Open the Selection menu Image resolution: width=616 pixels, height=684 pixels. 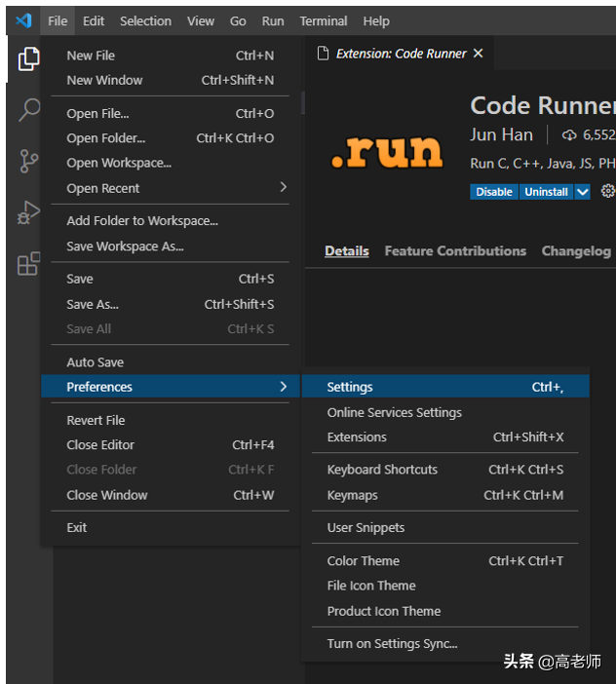[x=145, y=20]
